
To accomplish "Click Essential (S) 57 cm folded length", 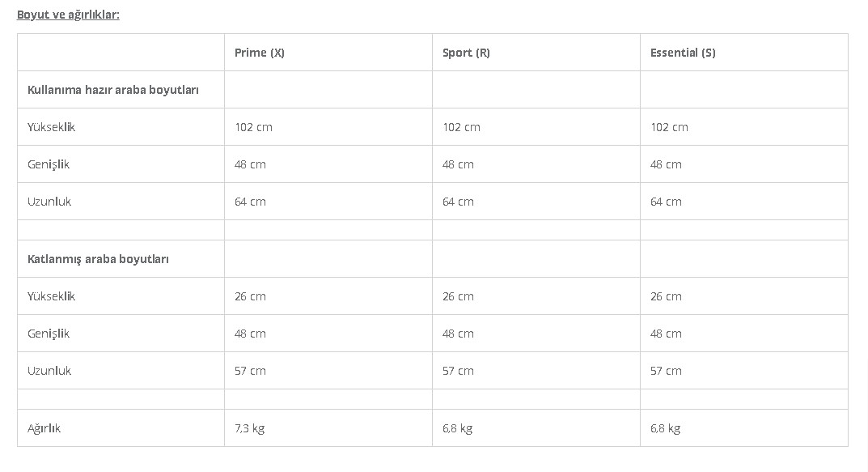I will coord(666,371).
